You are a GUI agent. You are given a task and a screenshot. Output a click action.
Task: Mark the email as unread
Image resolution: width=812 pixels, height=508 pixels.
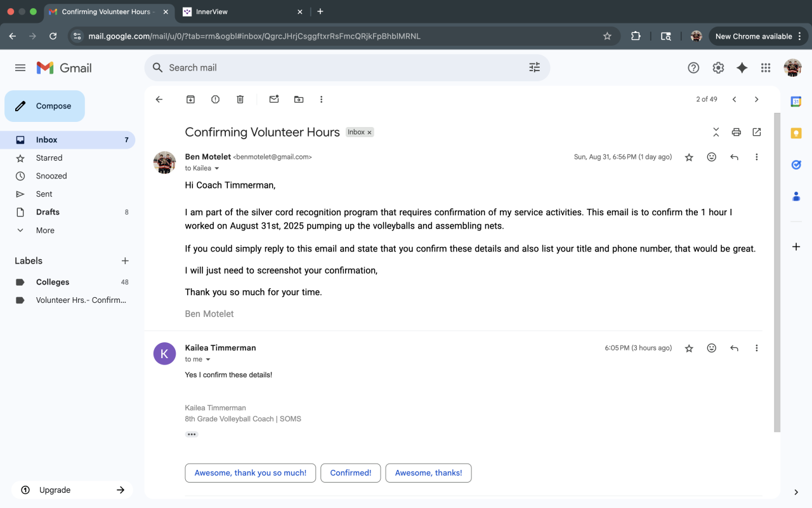[x=274, y=99]
